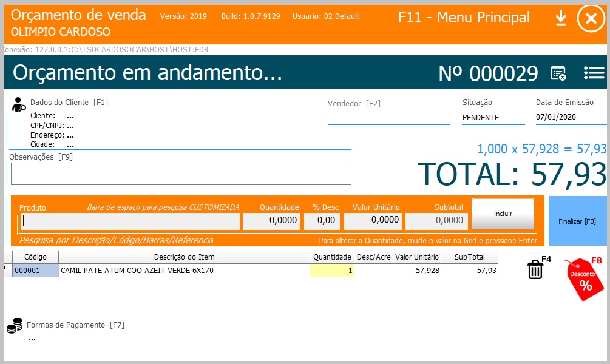Click the 57,93 SubTotal grid cell
The height and width of the screenshot is (364, 610).
470,271
